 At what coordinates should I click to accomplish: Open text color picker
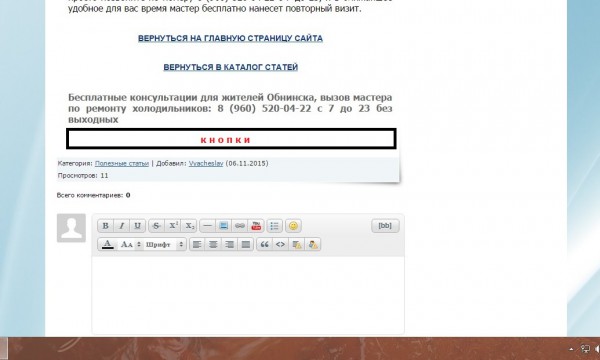[108, 244]
